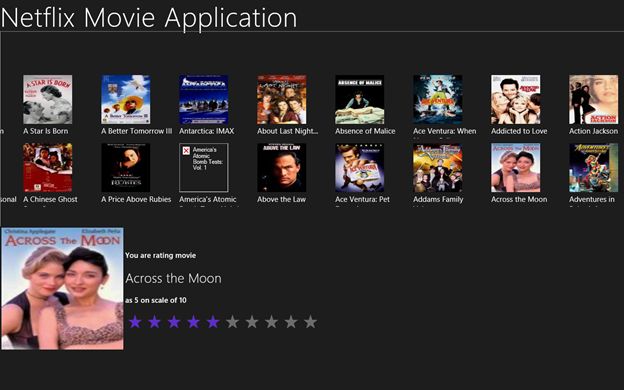Click the 'Netflix Movie Application' heading

pos(149,18)
